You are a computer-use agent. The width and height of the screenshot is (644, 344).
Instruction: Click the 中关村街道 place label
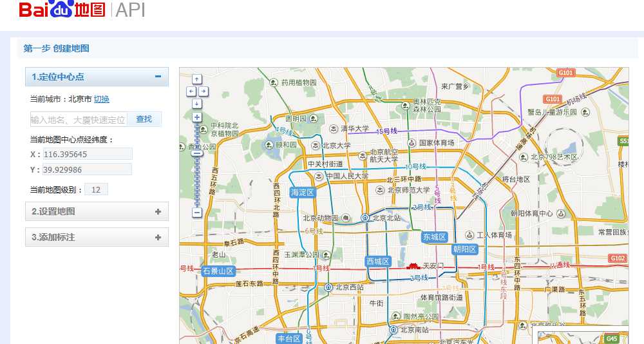[x=325, y=164]
